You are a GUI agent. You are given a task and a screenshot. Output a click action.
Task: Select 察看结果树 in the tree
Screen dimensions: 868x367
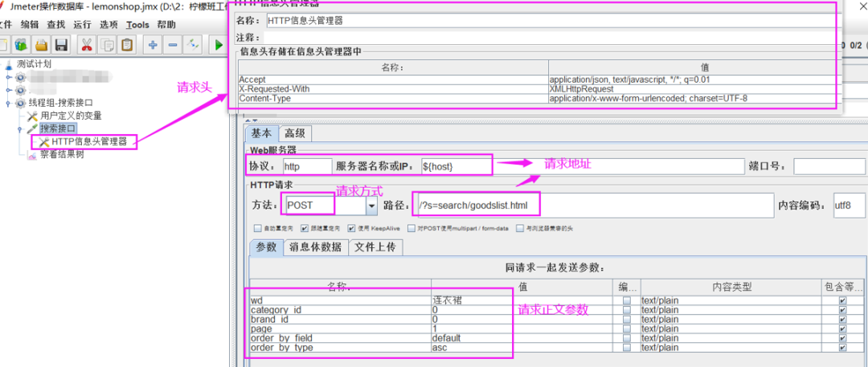(61, 155)
